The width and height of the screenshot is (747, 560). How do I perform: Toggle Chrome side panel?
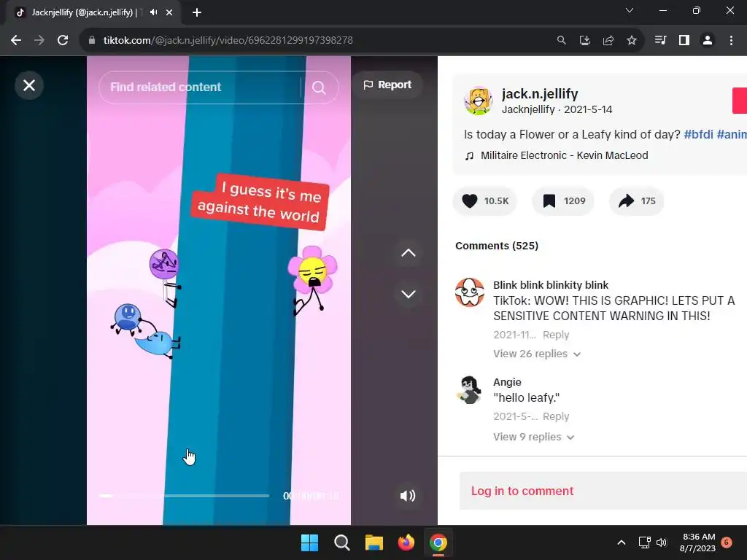[684, 41]
